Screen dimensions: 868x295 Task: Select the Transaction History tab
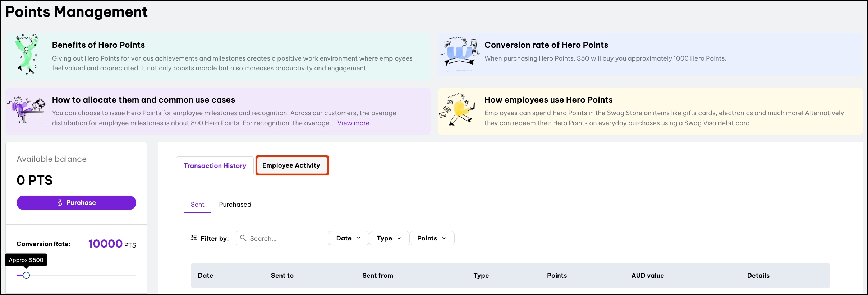pyautogui.click(x=215, y=166)
